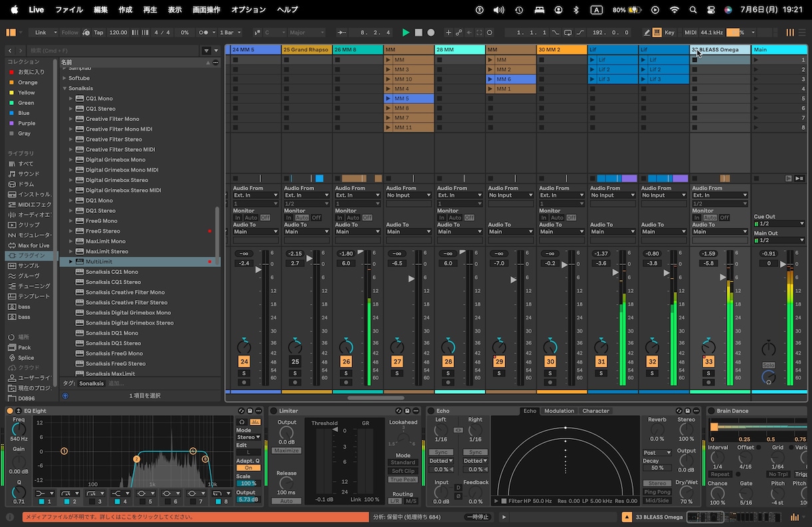
Task: Launch the MM 5 clip
Action: pos(389,98)
